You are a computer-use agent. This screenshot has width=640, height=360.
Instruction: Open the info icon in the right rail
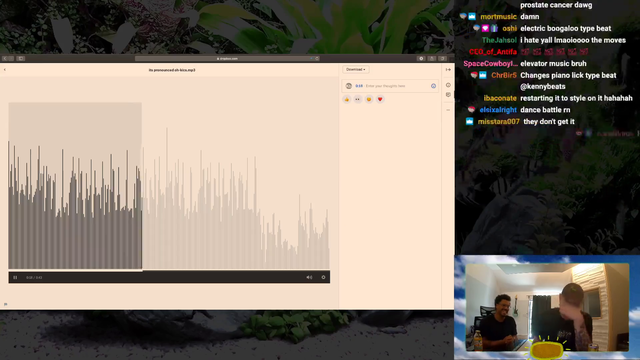click(448, 85)
